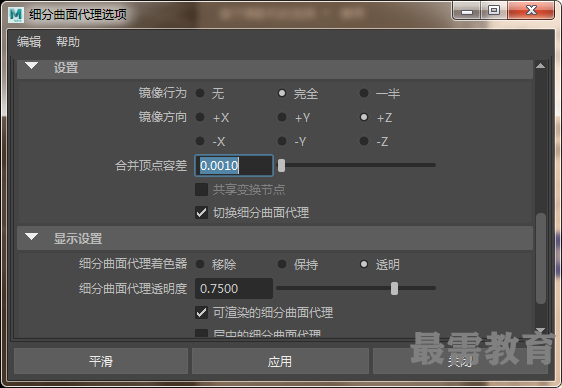562x388 pixels.
Task: Select 保持 shader option
Action: (282, 264)
